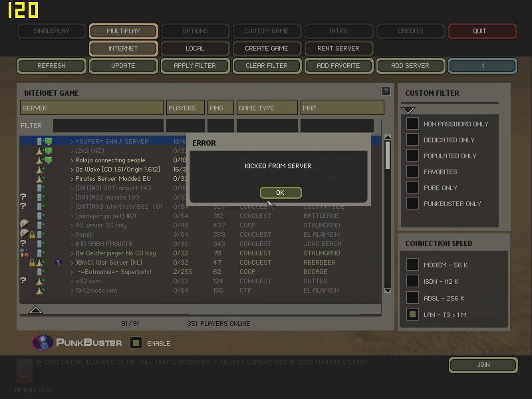This screenshot has height=399, width=532.
Task: Sort the list by the Ping column header
Action: (x=221, y=108)
